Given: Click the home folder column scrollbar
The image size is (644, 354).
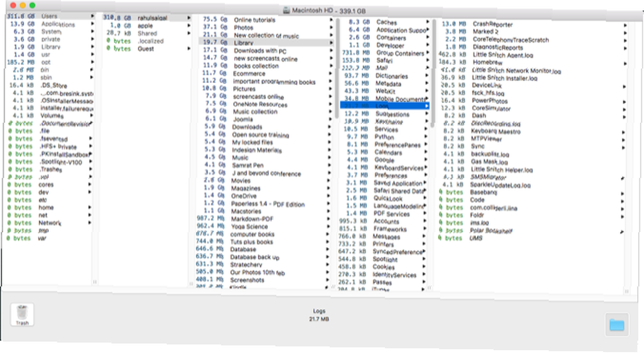Looking at the screenshot, I should click(337, 68).
